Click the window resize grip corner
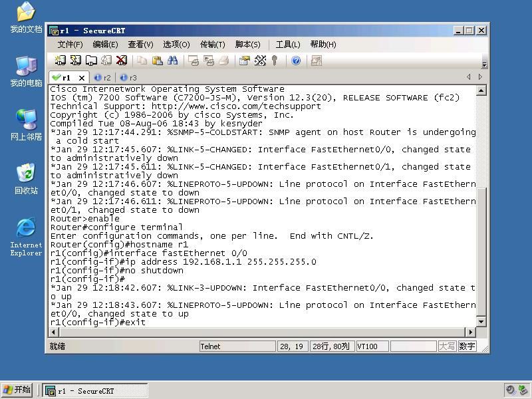 [485, 348]
